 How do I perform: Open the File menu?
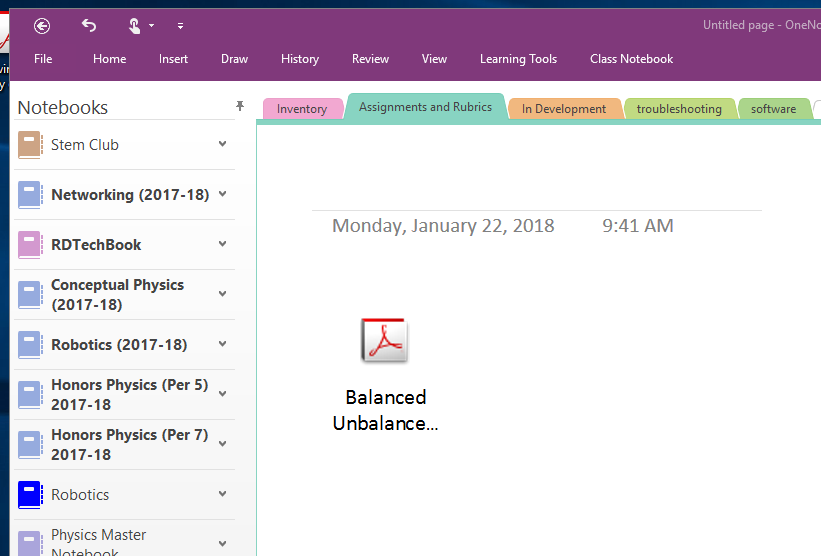click(x=43, y=59)
